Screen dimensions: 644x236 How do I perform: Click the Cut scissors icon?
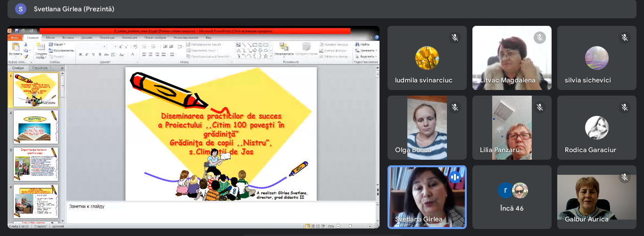[25, 44]
